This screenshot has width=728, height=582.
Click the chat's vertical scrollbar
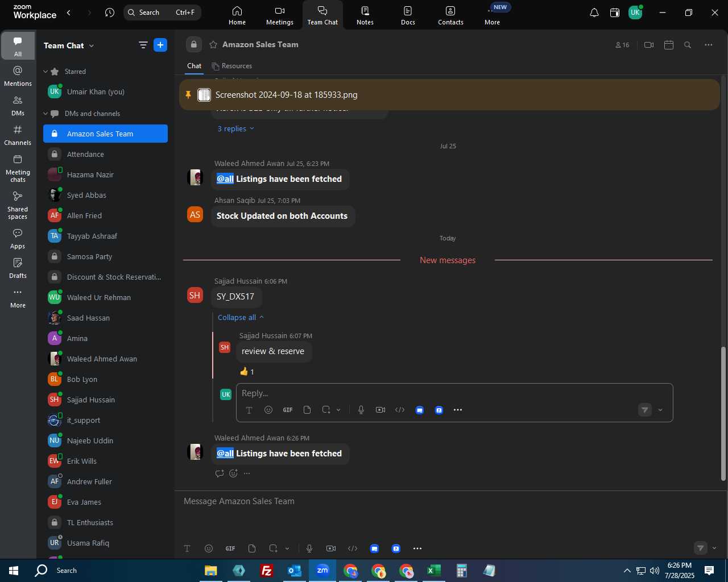click(x=723, y=414)
